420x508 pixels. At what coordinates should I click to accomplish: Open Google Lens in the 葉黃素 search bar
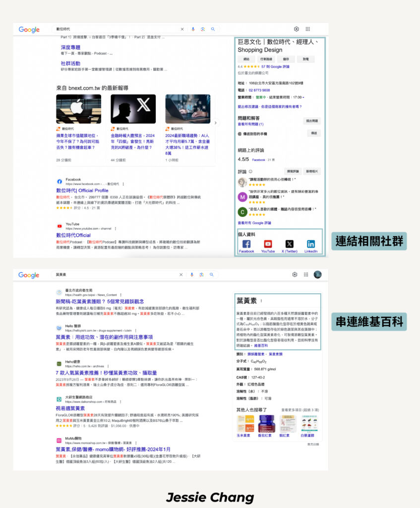(x=201, y=275)
